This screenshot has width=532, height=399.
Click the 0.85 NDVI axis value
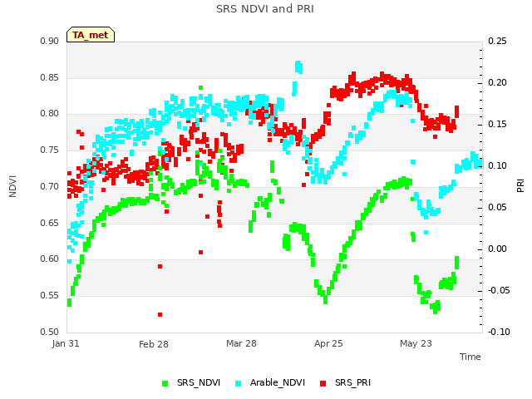coord(50,77)
